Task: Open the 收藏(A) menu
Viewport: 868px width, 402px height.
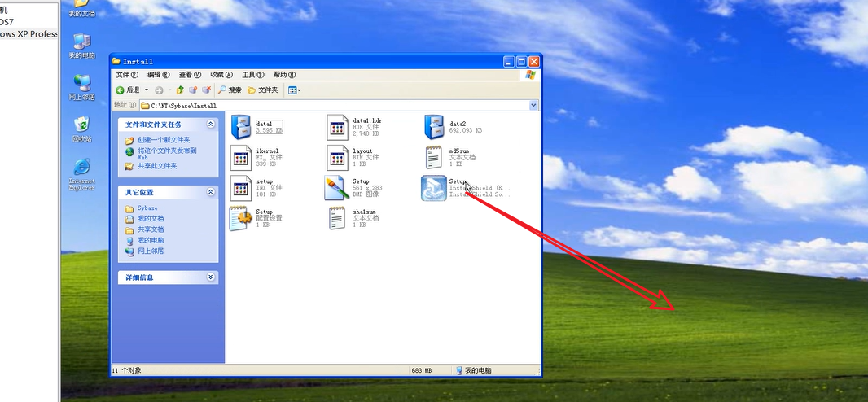Action: (x=221, y=75)
